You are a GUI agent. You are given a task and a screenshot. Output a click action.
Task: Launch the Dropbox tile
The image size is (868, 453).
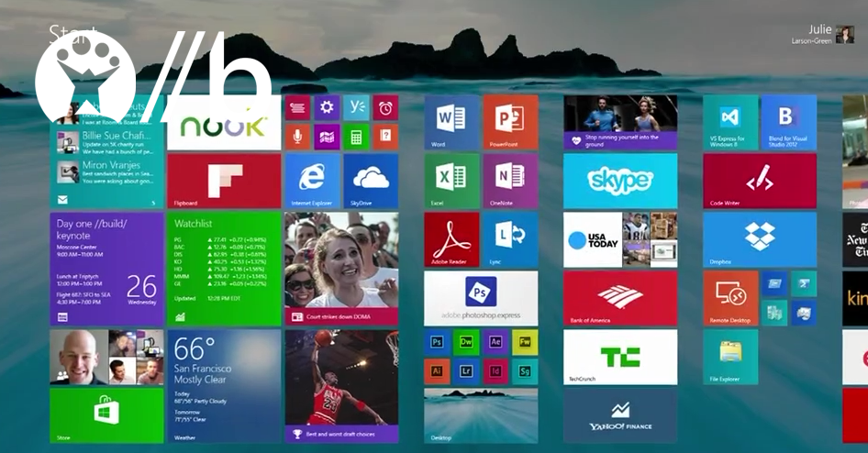pyautogui.click(x=759, y=239)
